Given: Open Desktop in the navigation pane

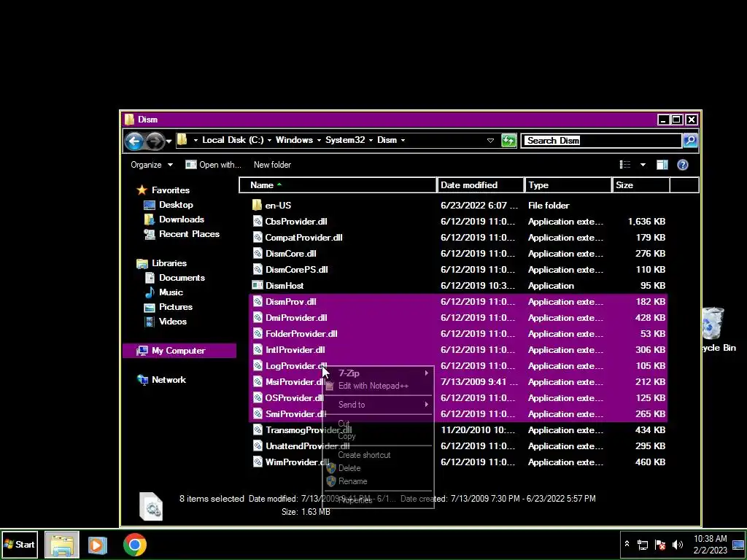Looking at the screenshot, I should pyautogui.click(x=176, y=205).
